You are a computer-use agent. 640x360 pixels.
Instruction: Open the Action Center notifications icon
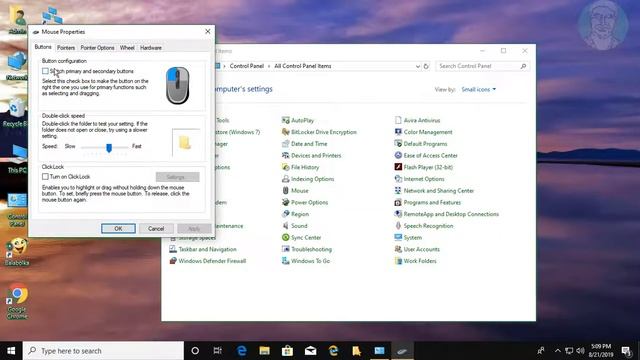[627, 351]
